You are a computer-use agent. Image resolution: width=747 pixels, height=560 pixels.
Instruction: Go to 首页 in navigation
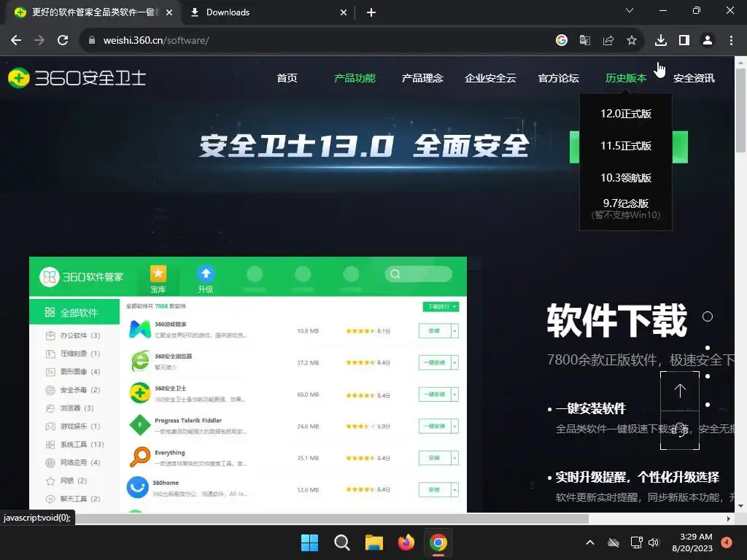coord(287,78)
